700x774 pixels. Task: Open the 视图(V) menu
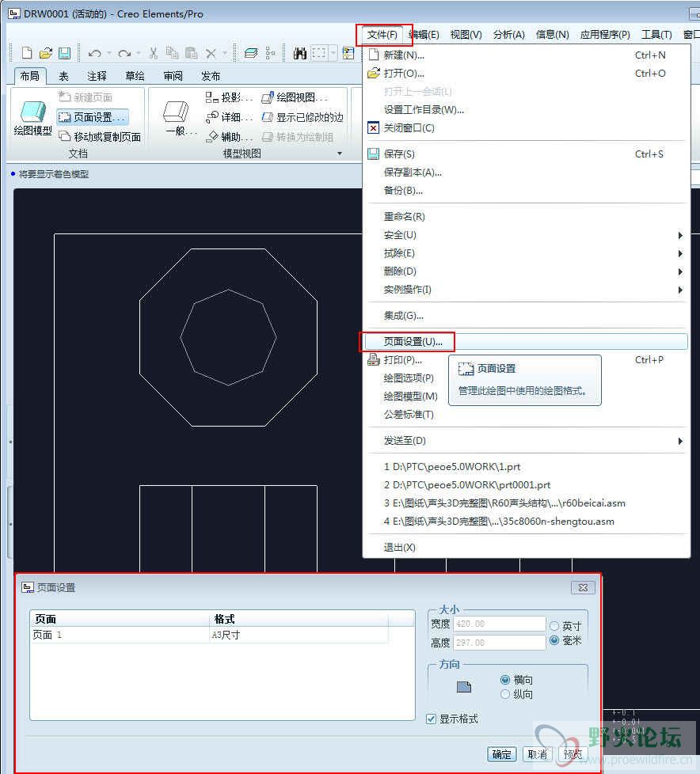[466, 35]
